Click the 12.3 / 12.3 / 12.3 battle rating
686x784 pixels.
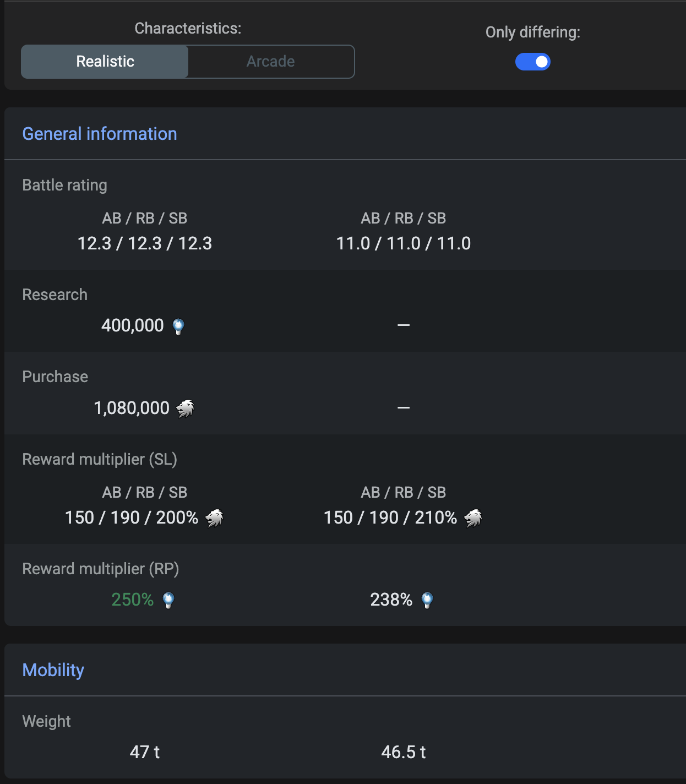click(x=145, y=243)
